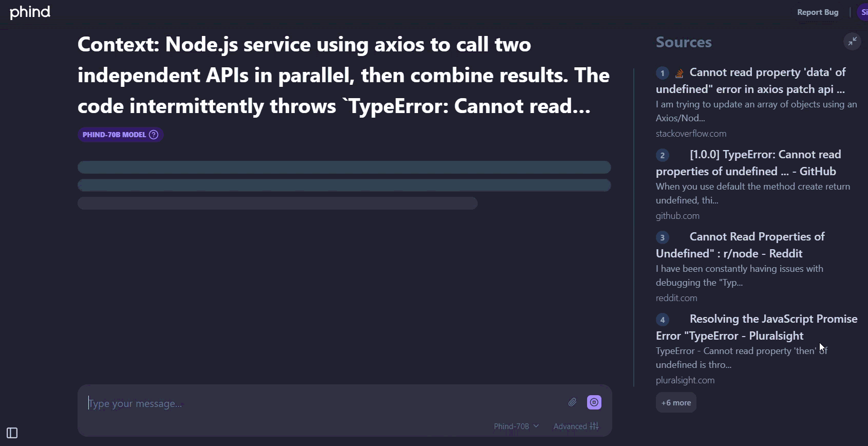Click the Report Bug link
Image resolution: width=868 pixels, height=446 pixels.
(x=818, y=12)
